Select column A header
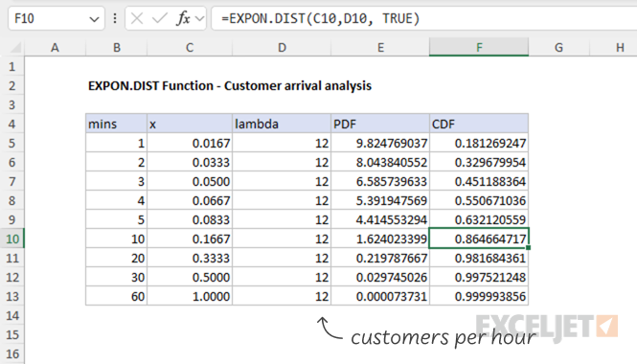The height and width of the screenshot is (364, 637). tap(55, 48)
